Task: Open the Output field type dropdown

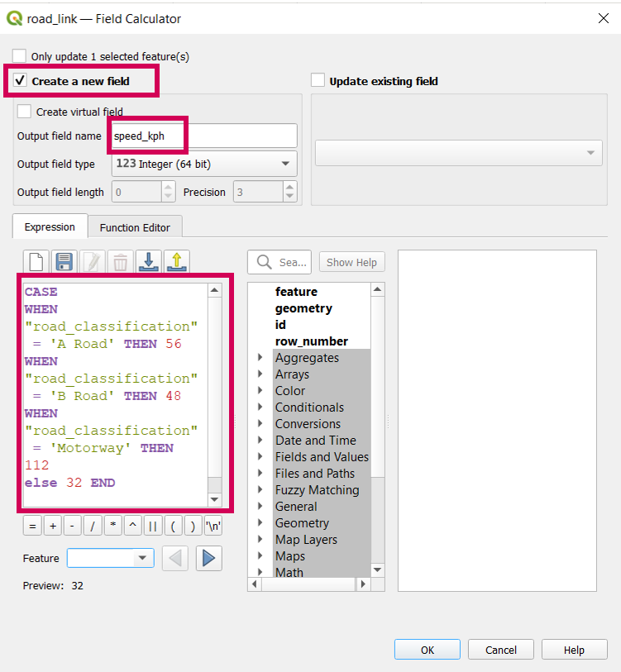Action: click(203, 164)
